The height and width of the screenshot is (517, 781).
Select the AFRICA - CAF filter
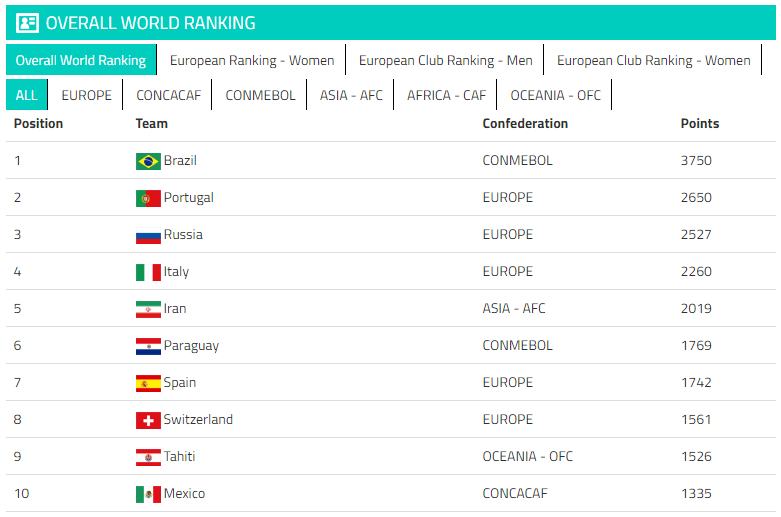pos(446,95)
